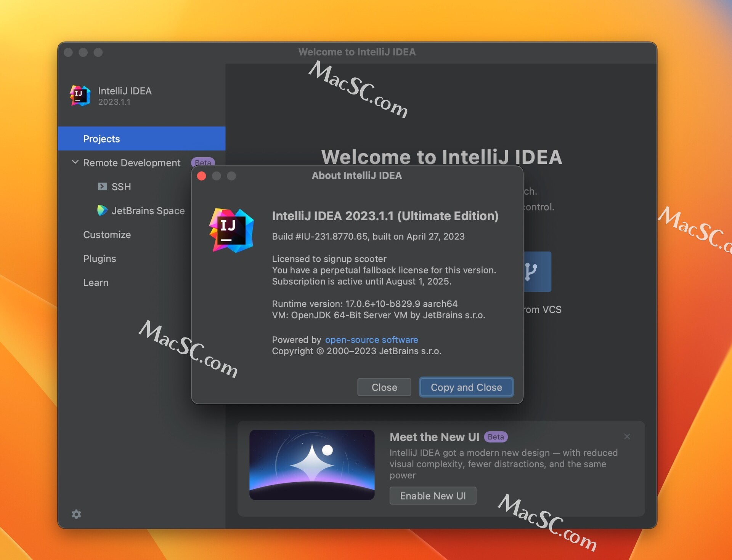Click the SSH terminal icon
Image resolution: width=732 pixels, height=560 pixels.
[102, 186]
